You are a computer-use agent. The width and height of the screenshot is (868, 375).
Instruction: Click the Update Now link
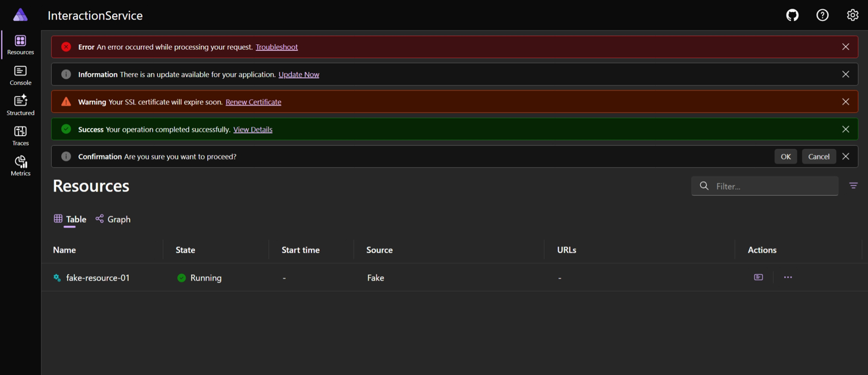298,74
